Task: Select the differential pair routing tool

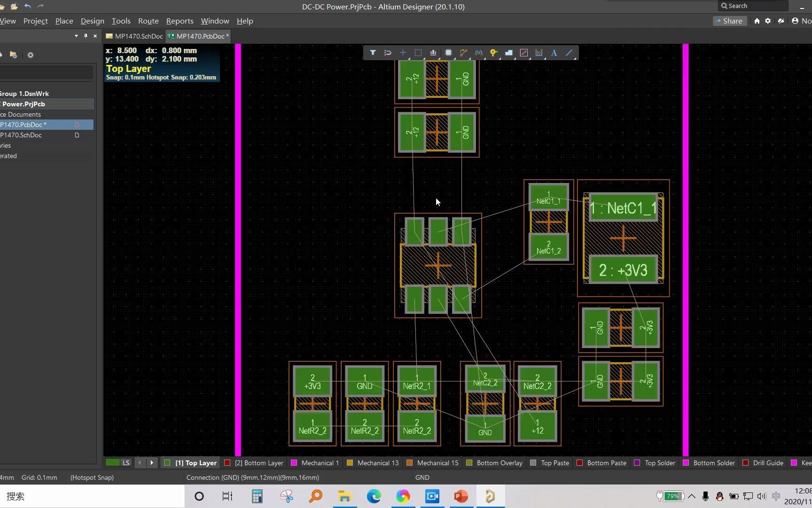Action: (479, 53)
